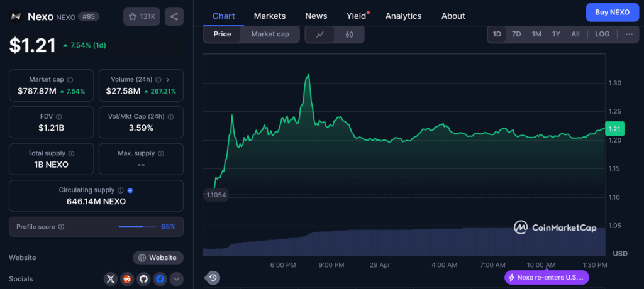Viewport: 644px width, 289px height.
Task: Toggle LOG scale on the chart
Action: click(x=602, y=34)
